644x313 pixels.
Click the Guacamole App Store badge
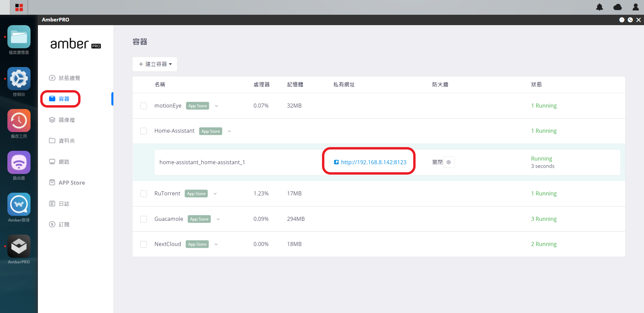199,219
